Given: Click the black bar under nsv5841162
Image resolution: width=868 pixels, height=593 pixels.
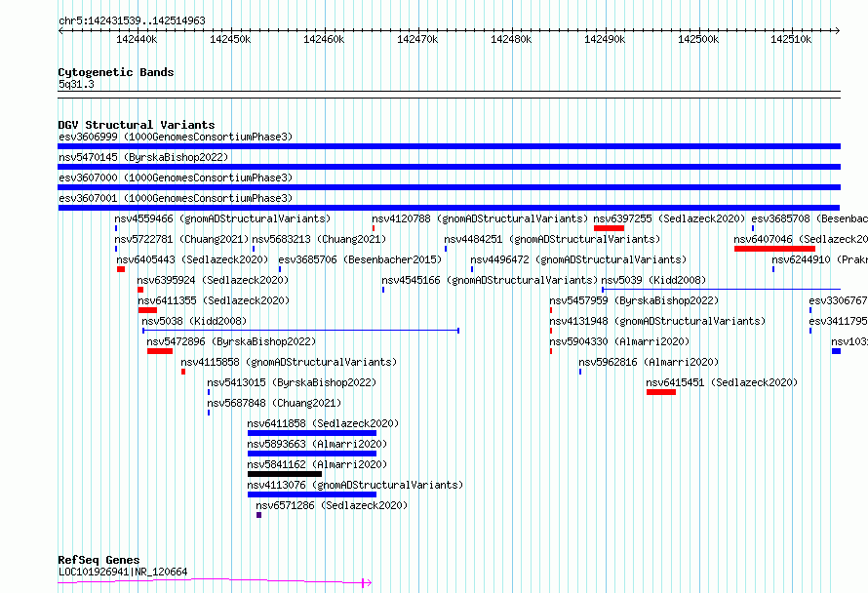Looking at the screenshot, I should [x=285, y=474].
